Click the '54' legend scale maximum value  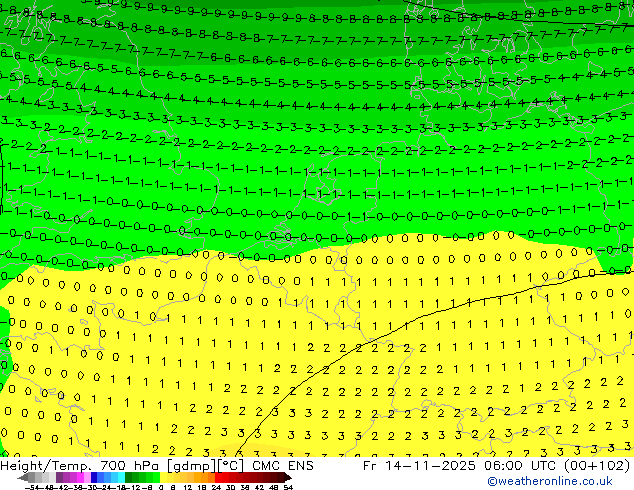point(288,487)
